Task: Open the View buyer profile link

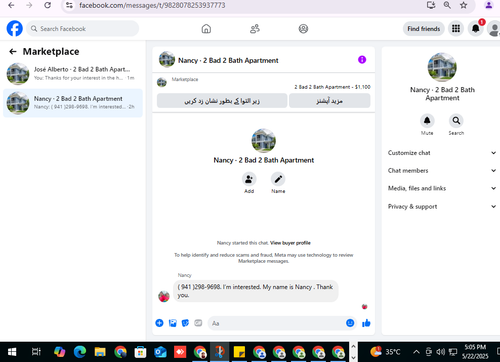Action: click(290, 243)
